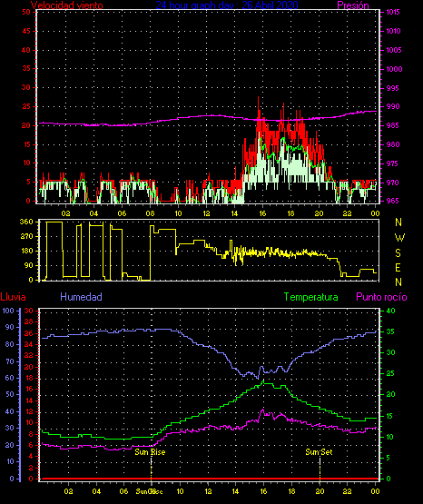Click the "990" pressure axis value
Image resolution: width=423 pixels, height=504 pixels.
coord(392,107)
